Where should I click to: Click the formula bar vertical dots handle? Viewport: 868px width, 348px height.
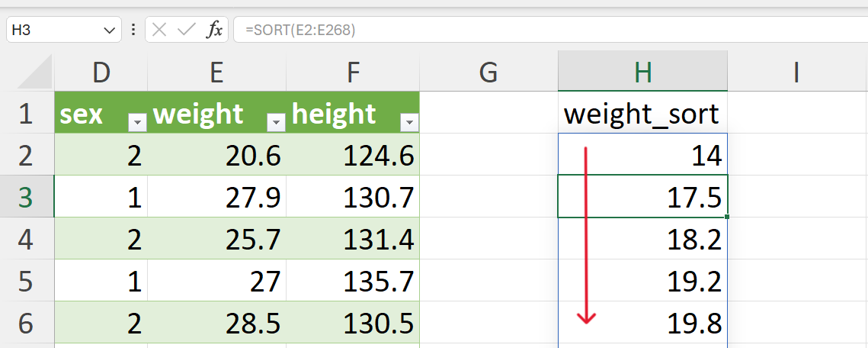[133, 30]
